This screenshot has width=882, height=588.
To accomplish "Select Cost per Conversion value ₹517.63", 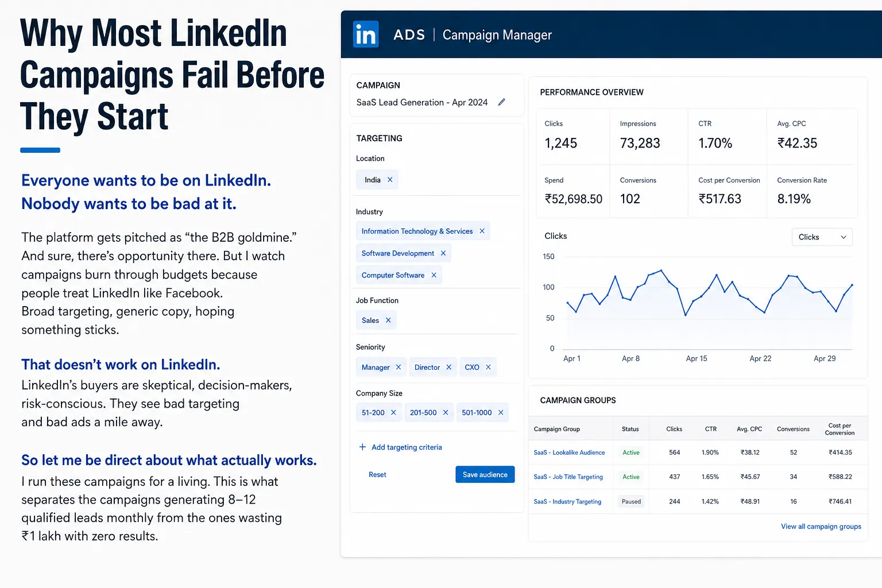I will tap(719, 199).
